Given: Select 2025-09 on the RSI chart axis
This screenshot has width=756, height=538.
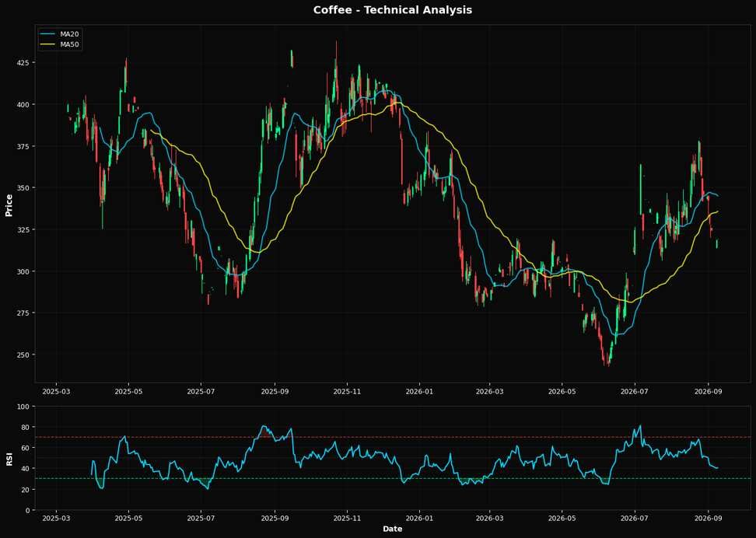Looking at the screenshot, I should [275, 519].
